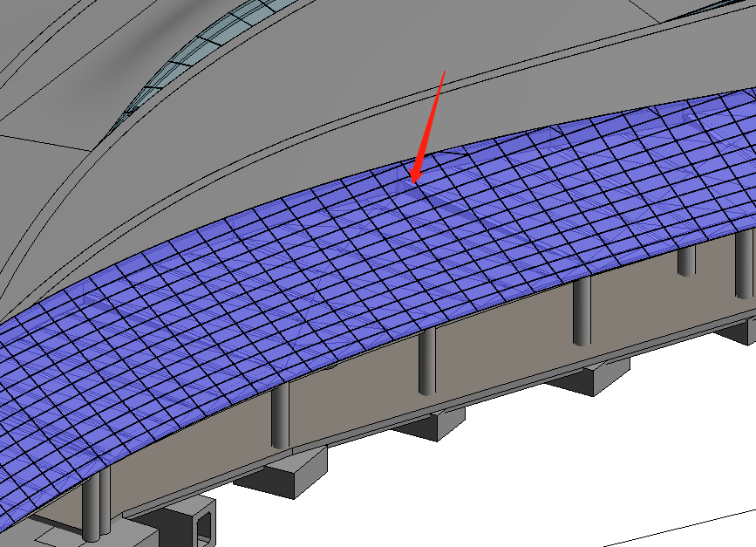
Task: Pick the third cylindrical column from left
Action: click(426, 363)
